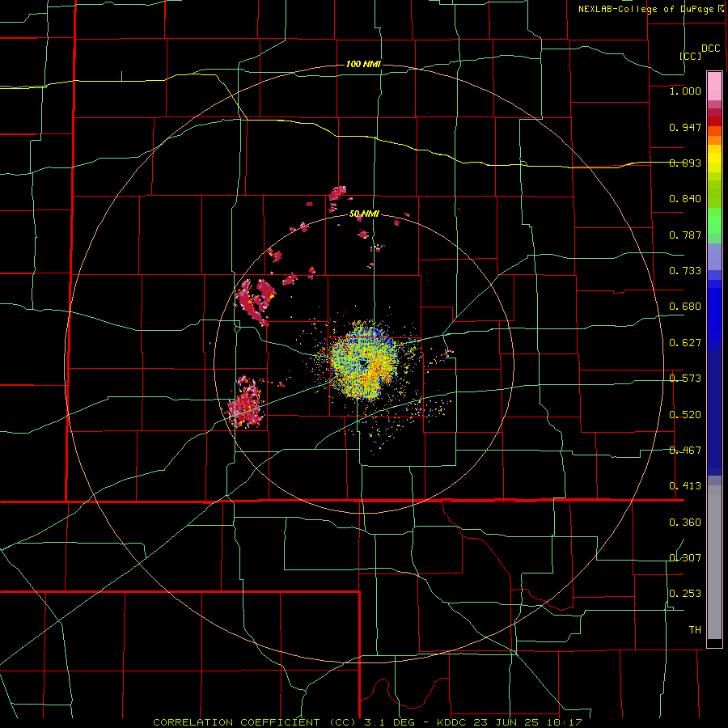Click the 0.840 scale value
This screenshot has width=728, height=728.
click(685, 199)
